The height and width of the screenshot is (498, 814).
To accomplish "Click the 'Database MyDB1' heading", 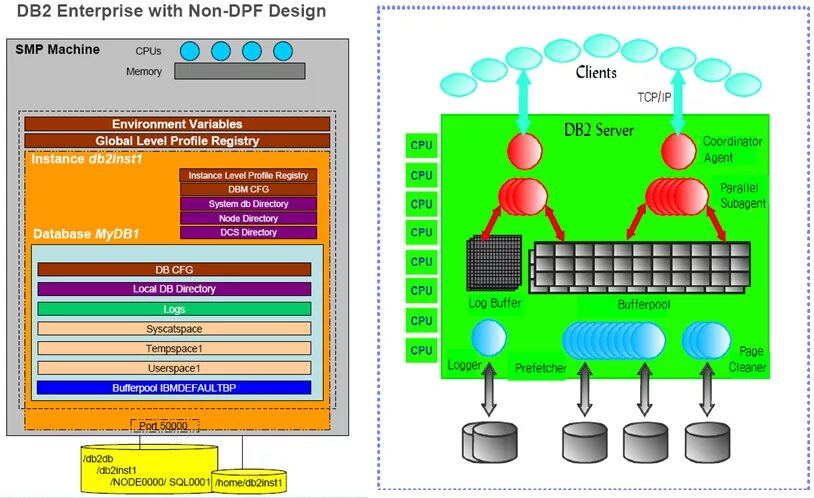I will point(86,234).
